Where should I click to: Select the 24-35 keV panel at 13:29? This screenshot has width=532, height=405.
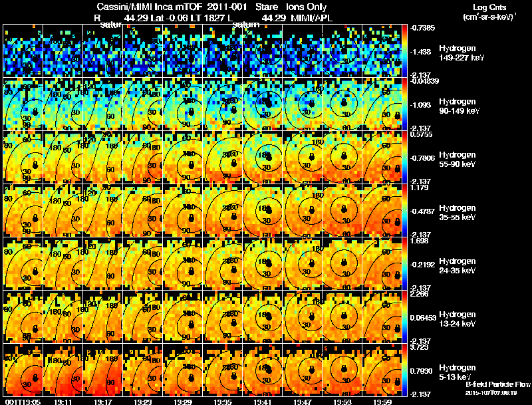pyautogui.click(x=182, y=264)
